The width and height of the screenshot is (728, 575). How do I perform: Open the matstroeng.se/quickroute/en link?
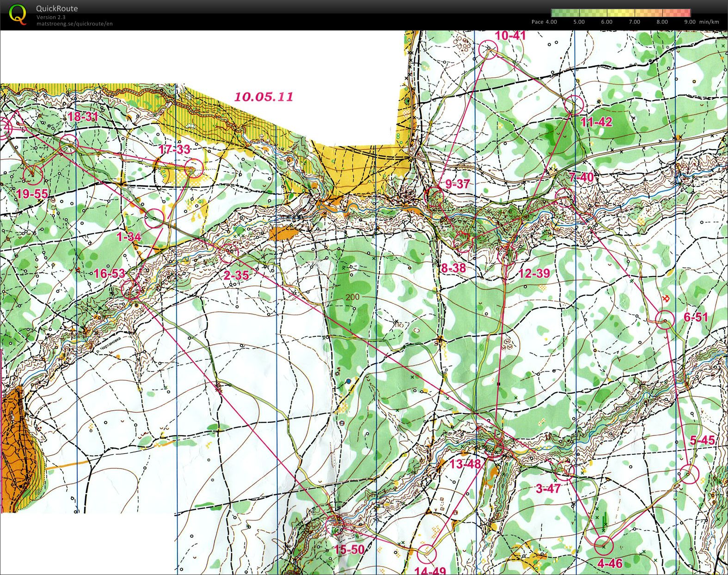(x=74, y=24)
